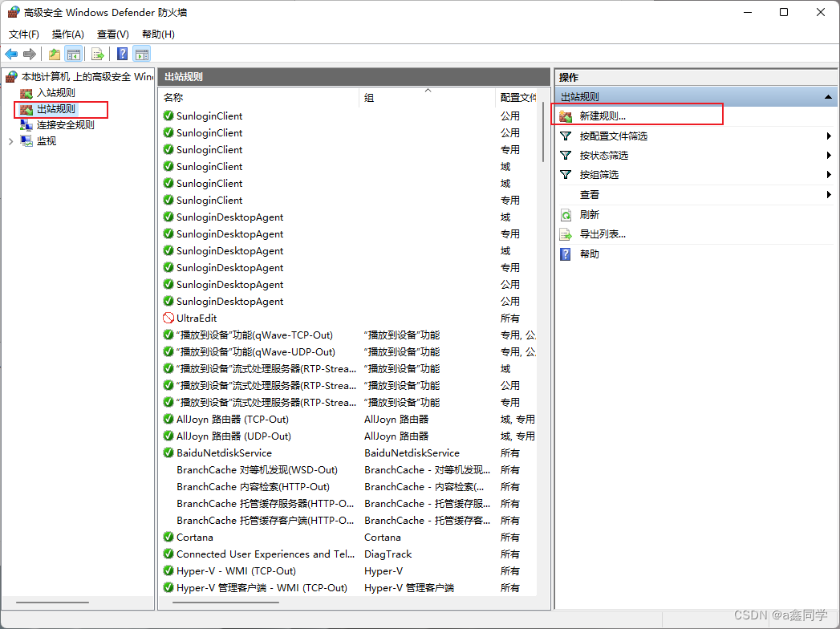The width and height of the screenshot is (840, 629).
Task: Select BranchCache 内容检索(HTTP-Out) rule
Action: (x=253, y=486)
